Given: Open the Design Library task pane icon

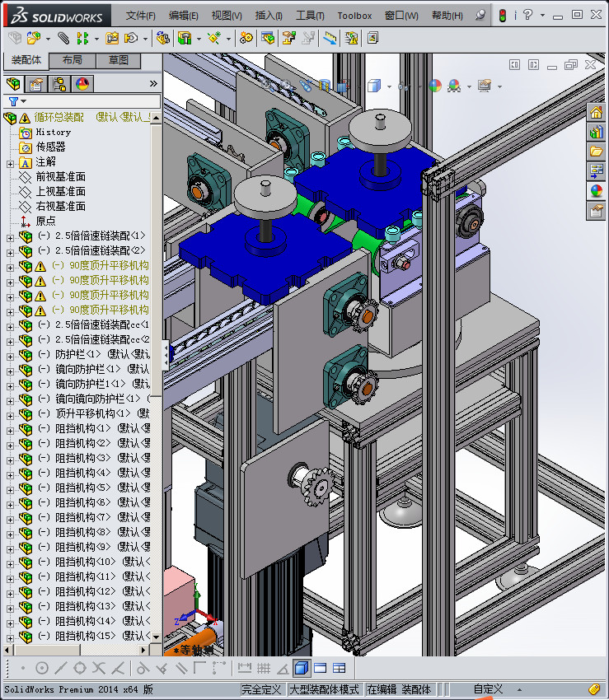Looking at the screenshot, I should 597,132.
